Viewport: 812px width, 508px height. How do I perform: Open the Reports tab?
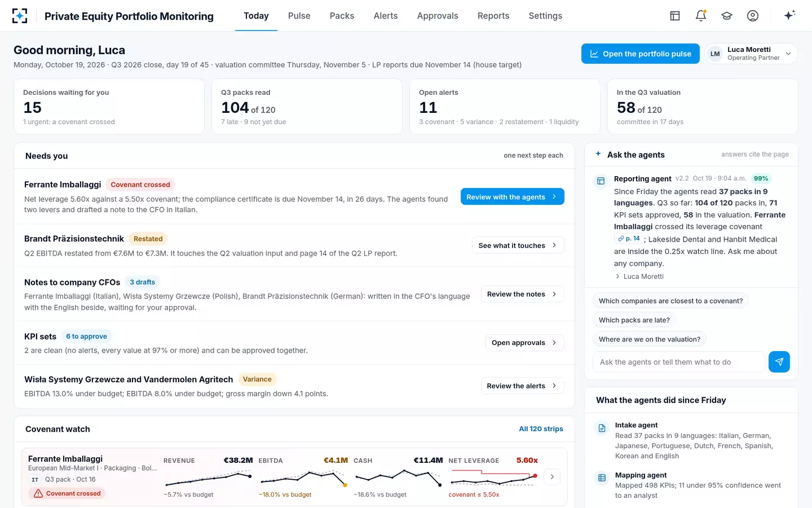(493, 16)
